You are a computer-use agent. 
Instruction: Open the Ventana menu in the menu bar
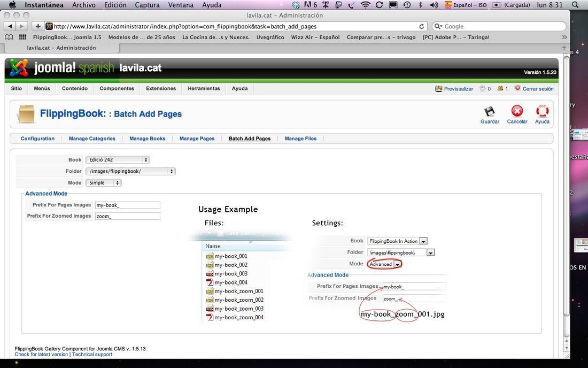coord(181,5)
